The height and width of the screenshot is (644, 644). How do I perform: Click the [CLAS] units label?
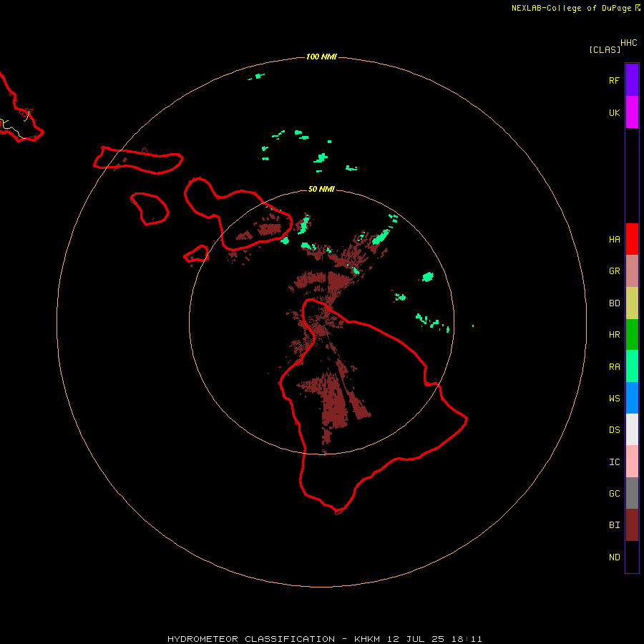coord(605,49)
